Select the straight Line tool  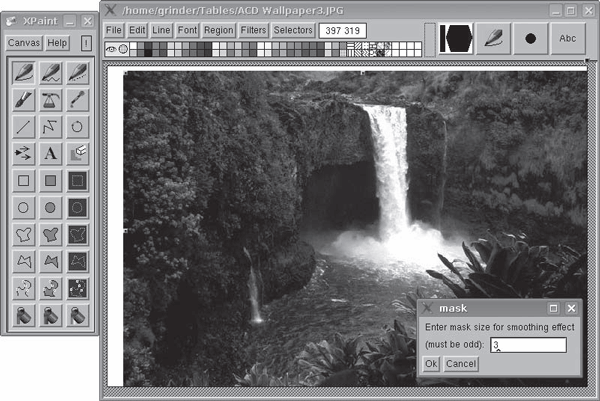(x=23, y=127)
